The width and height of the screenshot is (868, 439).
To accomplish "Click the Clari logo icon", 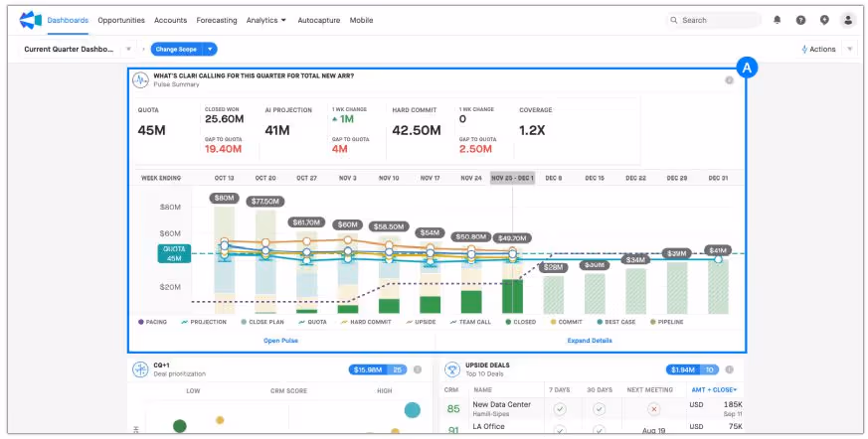I will click(x=31, y=20).
